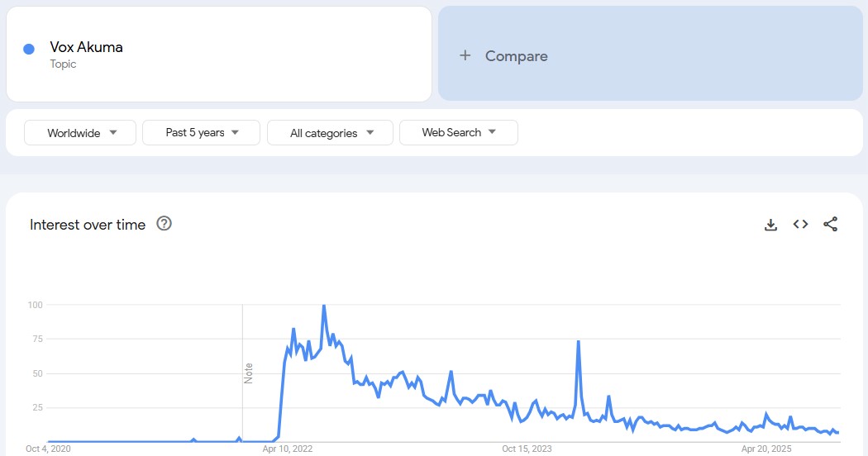Click the Note marker on the chart
The image size is (868, 456).
coord(248,373)
